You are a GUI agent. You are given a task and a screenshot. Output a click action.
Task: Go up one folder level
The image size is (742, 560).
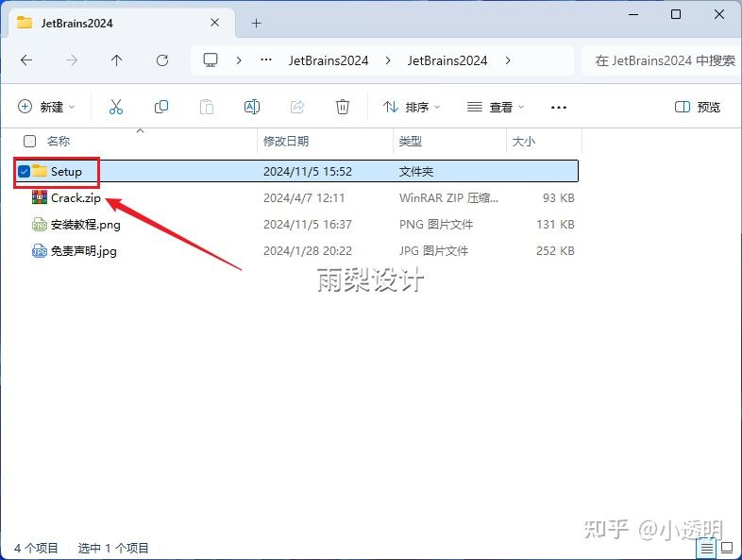pyautogui.click(x=116, y=60)
